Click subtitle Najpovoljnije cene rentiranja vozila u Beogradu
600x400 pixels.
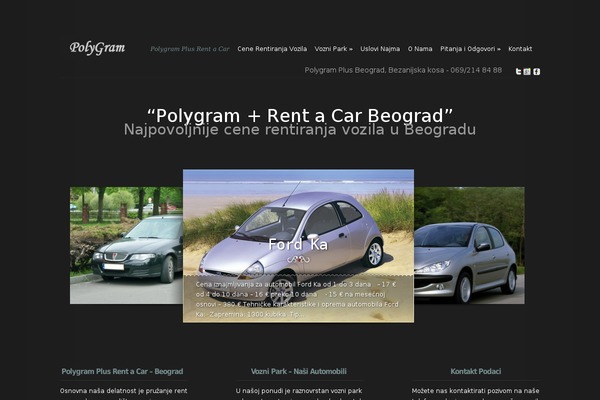300,130
